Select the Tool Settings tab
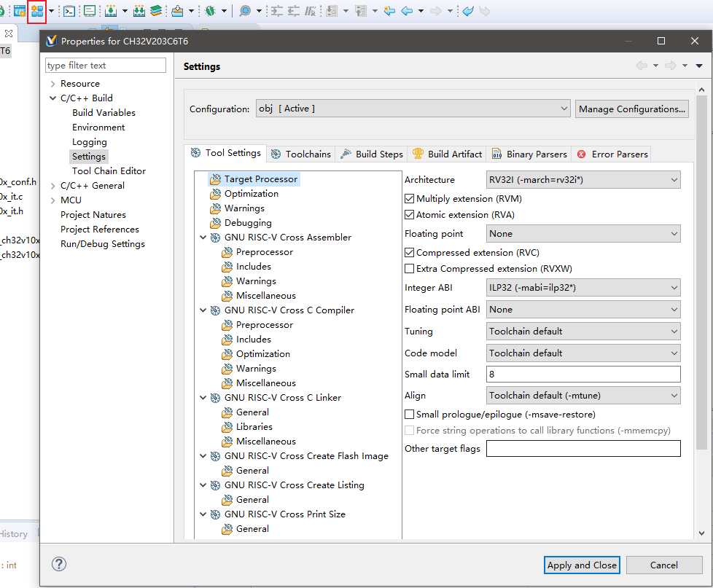 point(225,153)
